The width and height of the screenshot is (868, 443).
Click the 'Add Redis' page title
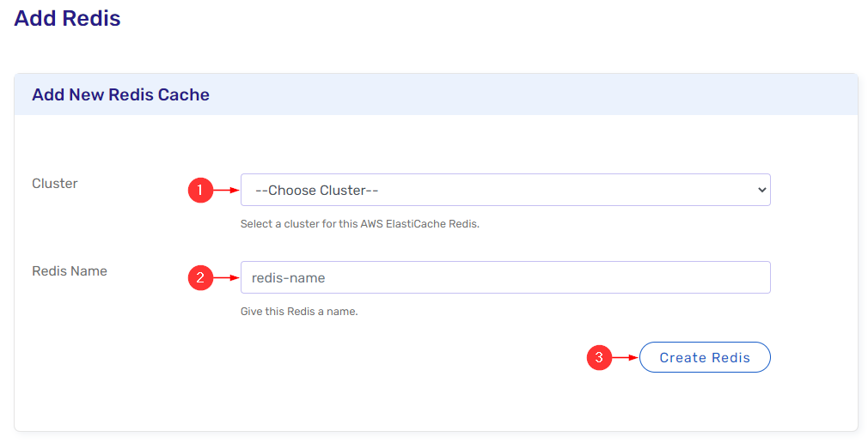pyautogui.click(x=67, y=18)
